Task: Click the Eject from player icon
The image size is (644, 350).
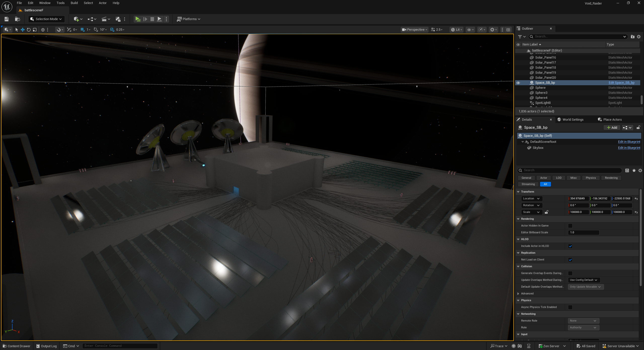Action: (159, 19)
